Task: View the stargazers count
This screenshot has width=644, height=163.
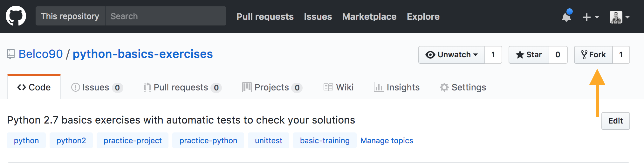Action: point(558,55)
